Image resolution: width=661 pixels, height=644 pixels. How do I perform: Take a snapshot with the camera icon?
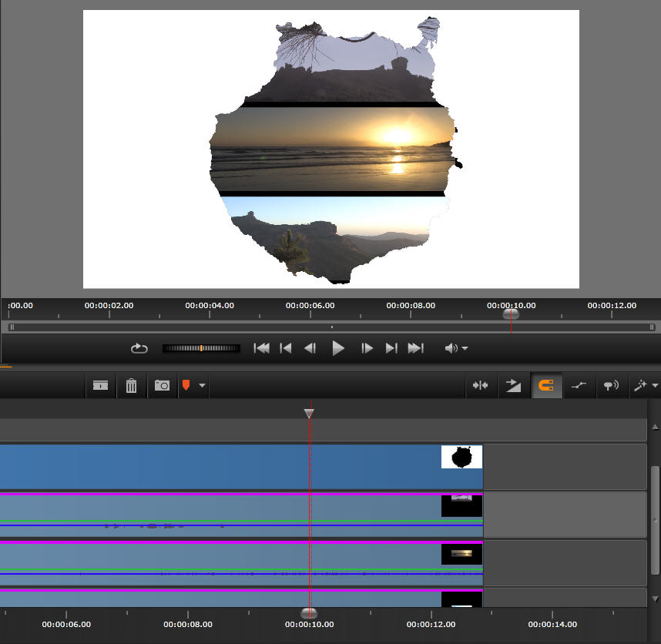(x=162, y=385)
